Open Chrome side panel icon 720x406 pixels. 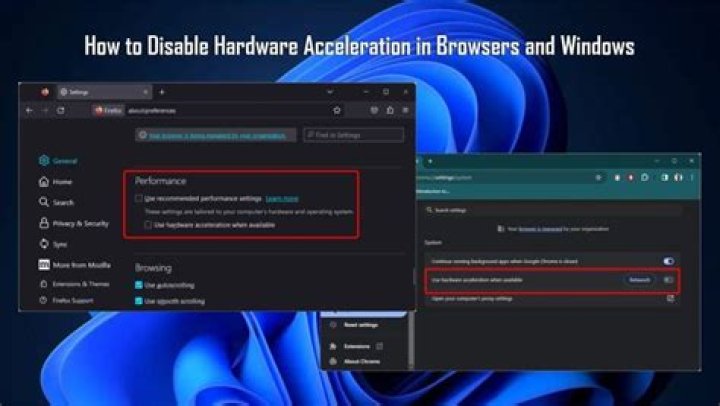coord(664,178)
